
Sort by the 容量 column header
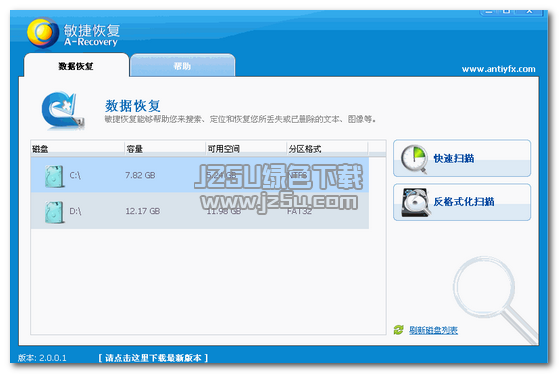[x=165, y=149]
